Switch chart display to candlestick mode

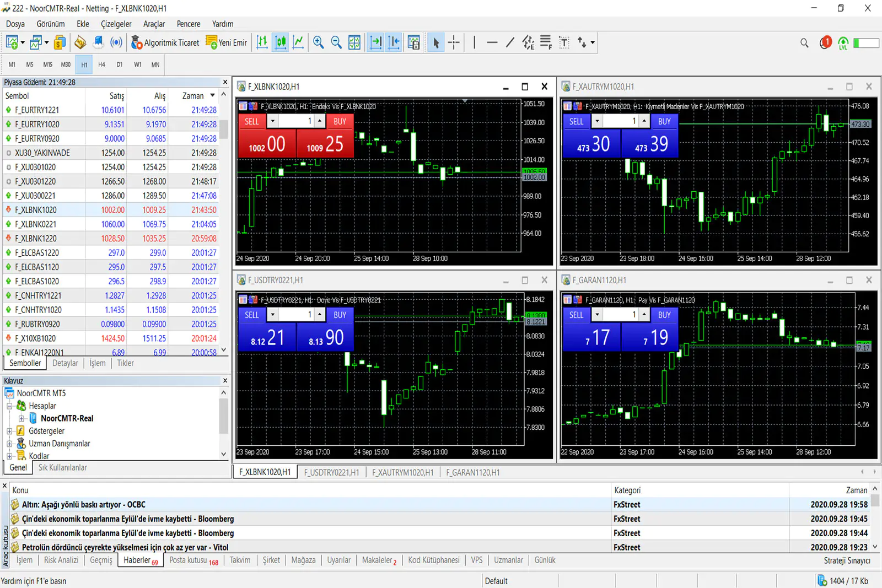280,42
